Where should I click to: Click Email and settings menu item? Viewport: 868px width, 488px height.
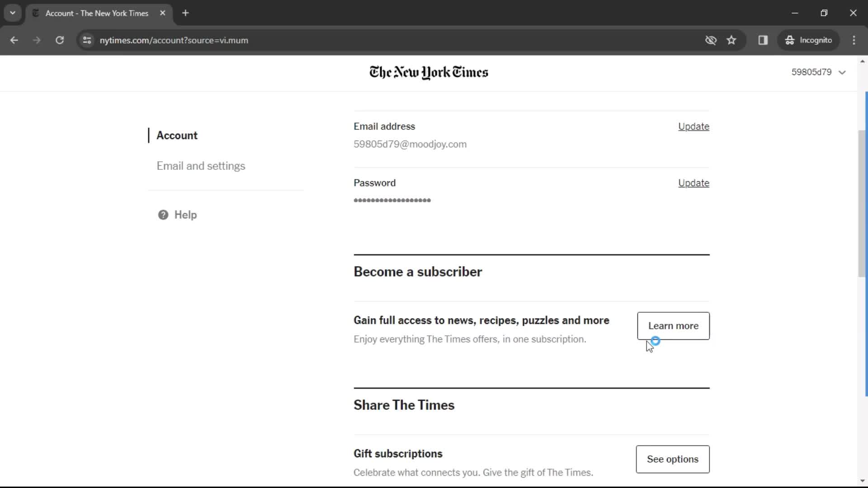click(201, 166)
